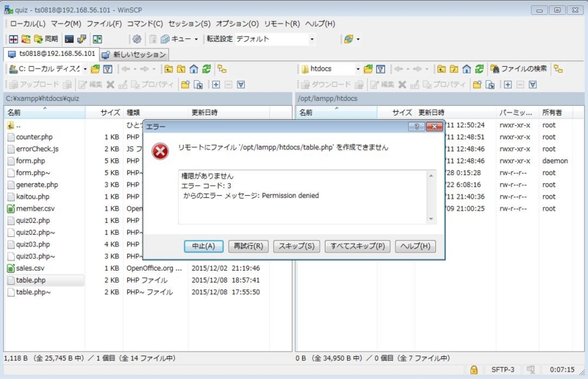Expand the globe icon dropdown arrow
This screenshot has width=588, height=379.
click(358, 39)
